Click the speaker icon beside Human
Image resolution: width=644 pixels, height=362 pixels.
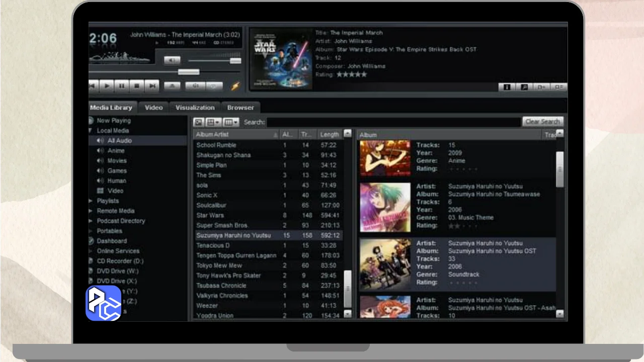[100, 181]
